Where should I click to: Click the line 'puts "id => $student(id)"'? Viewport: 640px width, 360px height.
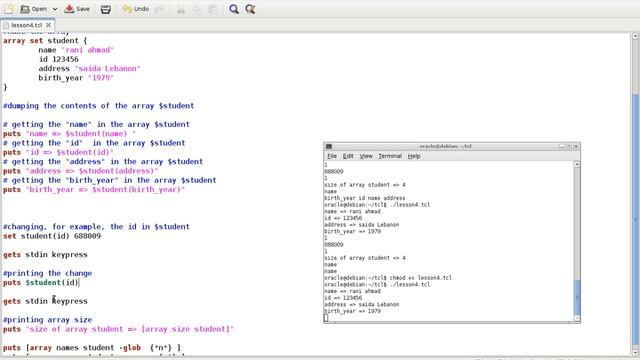(58, 152)
